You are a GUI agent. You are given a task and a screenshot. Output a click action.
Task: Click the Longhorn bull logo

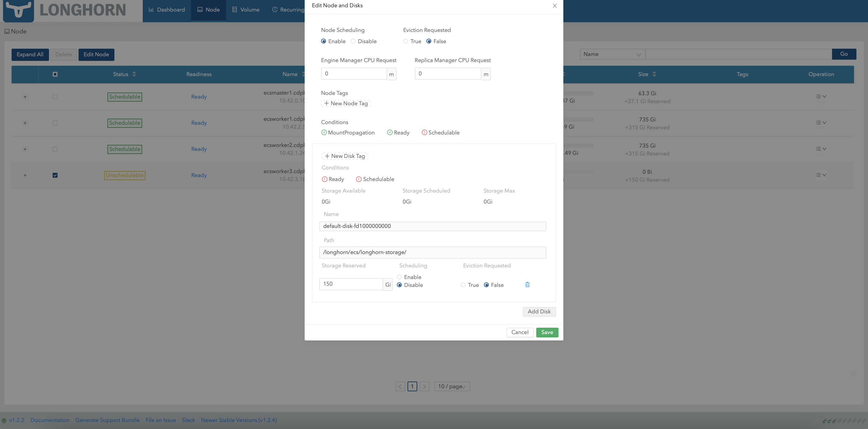19,9
